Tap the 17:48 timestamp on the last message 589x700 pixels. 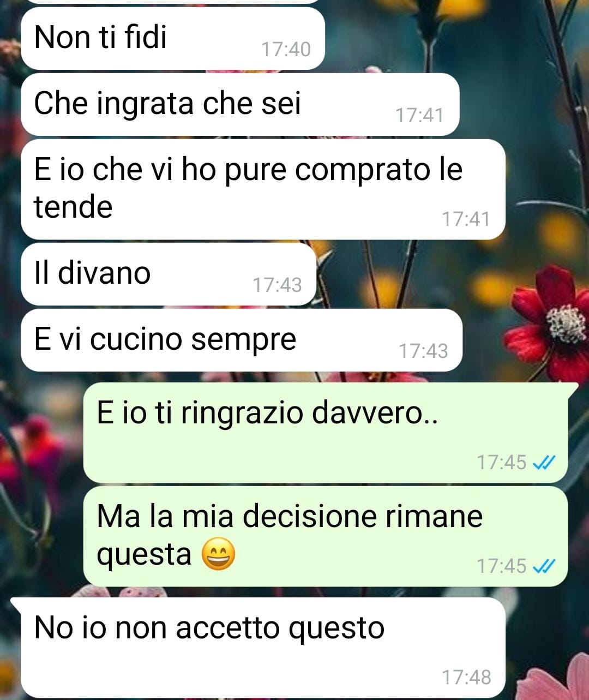(x=466, y=677)
